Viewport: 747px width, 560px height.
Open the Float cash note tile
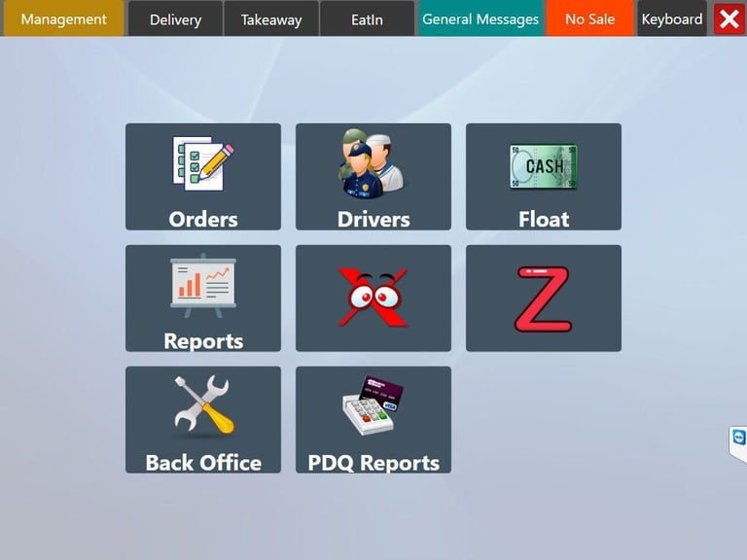(x=544, y=177)
